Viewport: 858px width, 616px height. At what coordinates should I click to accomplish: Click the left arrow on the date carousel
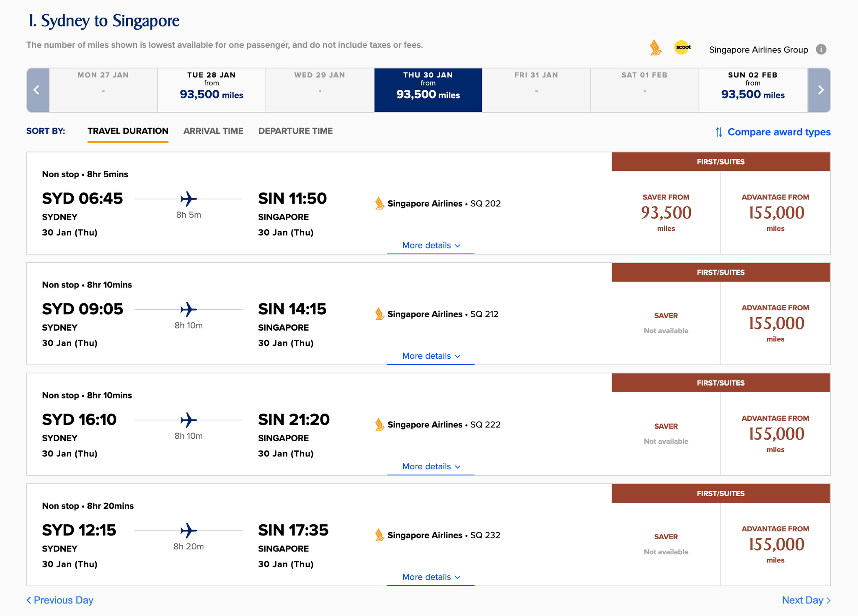click(x=38, y=90)
